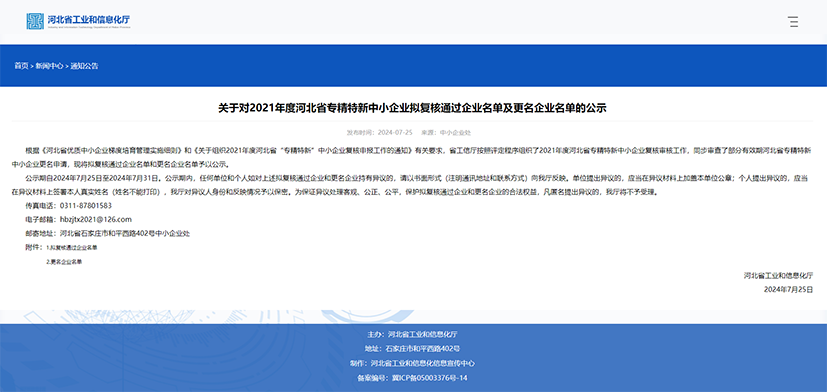Open 新闻中心 breadcrumb link
Image resolution: width=827 pixels, height=392 pixels.
pos(50,66)
